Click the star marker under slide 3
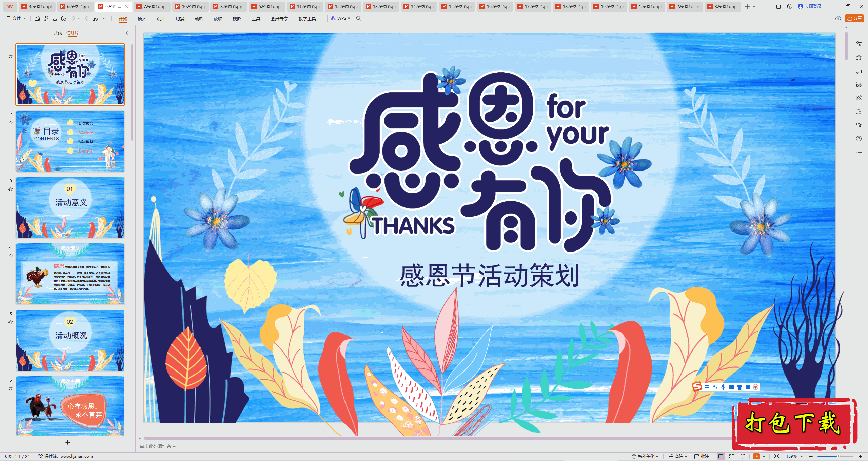The width and height of the screenshot is (868, 461). pyautogui.click(x=11, y=189)
